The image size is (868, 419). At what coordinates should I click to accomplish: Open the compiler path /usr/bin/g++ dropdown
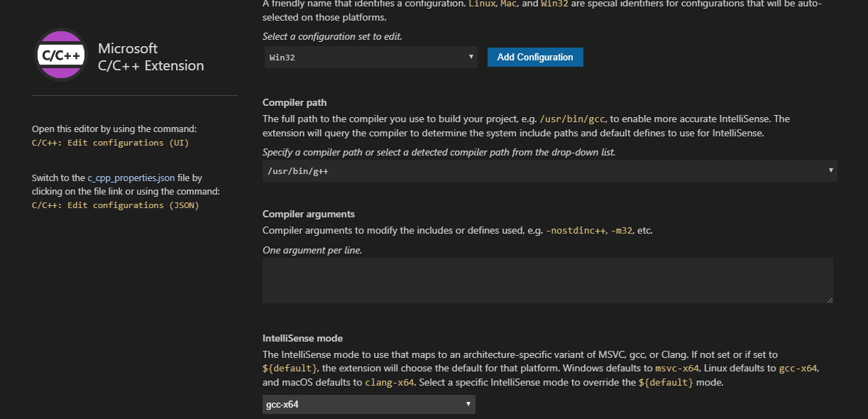click(550, 171)
